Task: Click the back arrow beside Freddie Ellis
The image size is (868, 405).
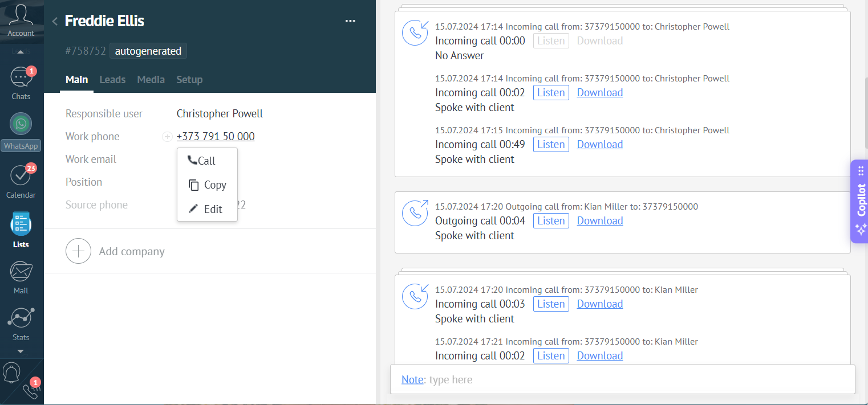Action: pyautogui.click(x=55, y=22)
